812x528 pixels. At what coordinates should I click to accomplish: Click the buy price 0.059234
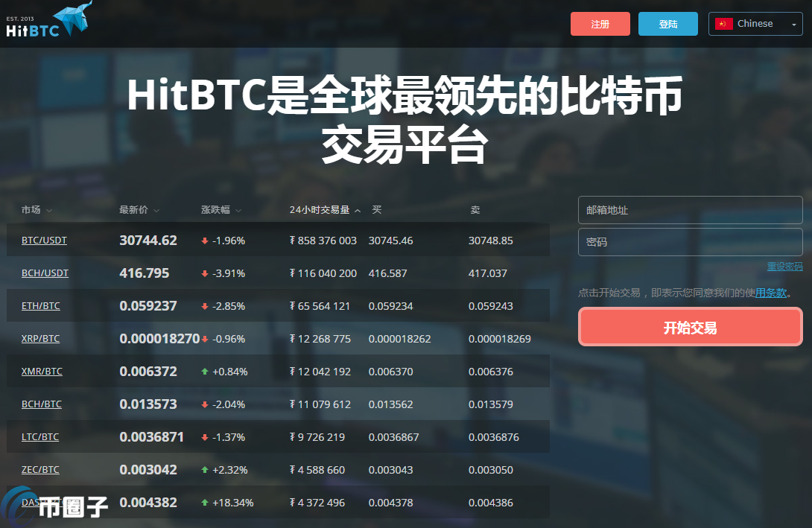[x=390, y=306]
